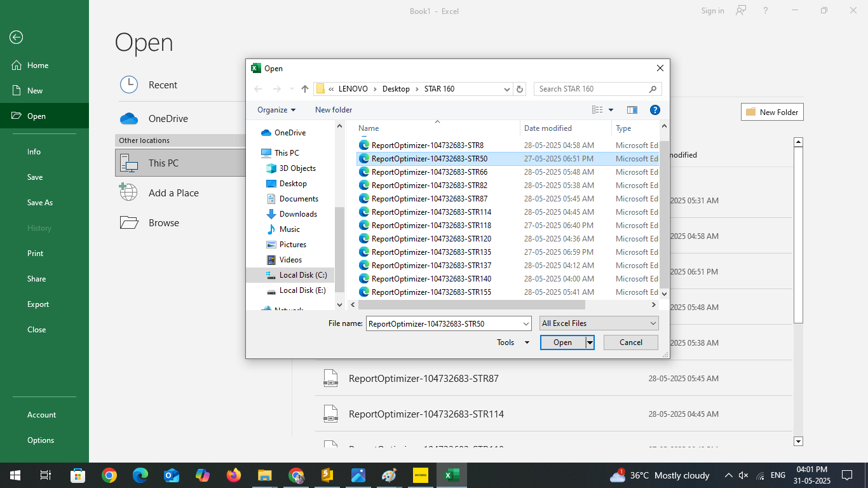This screenshot has width=868, height=488.
Task: Open Firefox from the taskbar
Action: pos(234,475)
